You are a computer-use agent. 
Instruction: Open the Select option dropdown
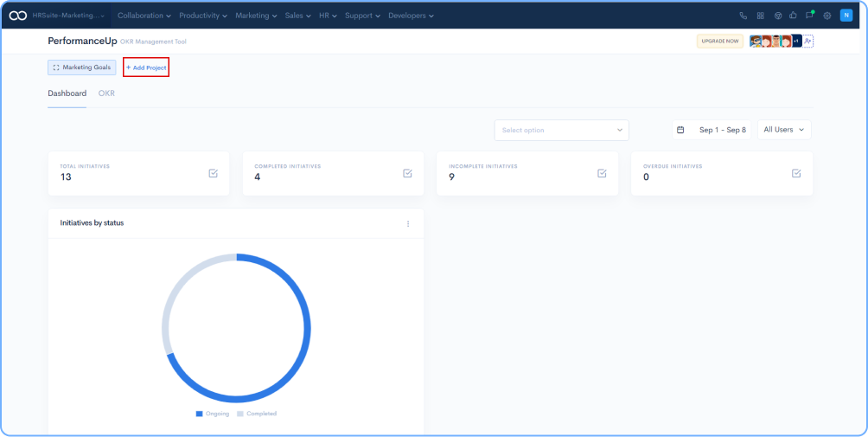coord(561,130)
